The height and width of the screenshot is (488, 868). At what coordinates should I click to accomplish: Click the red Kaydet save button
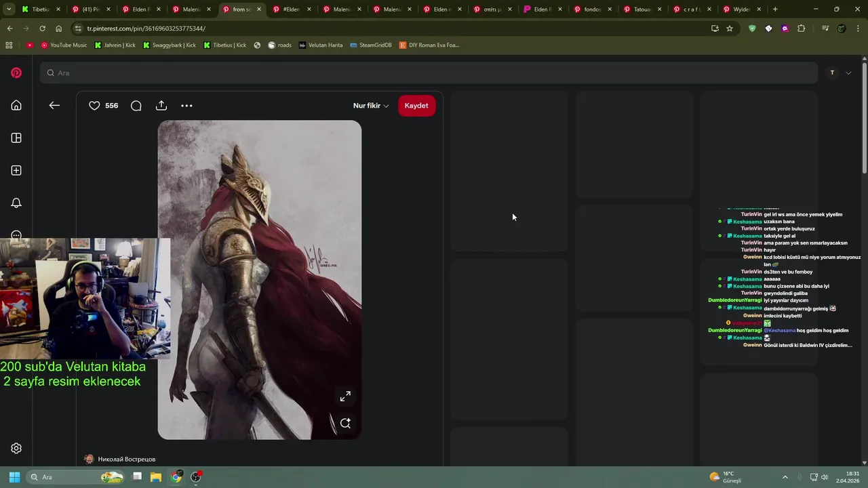(x=416, y=106)
